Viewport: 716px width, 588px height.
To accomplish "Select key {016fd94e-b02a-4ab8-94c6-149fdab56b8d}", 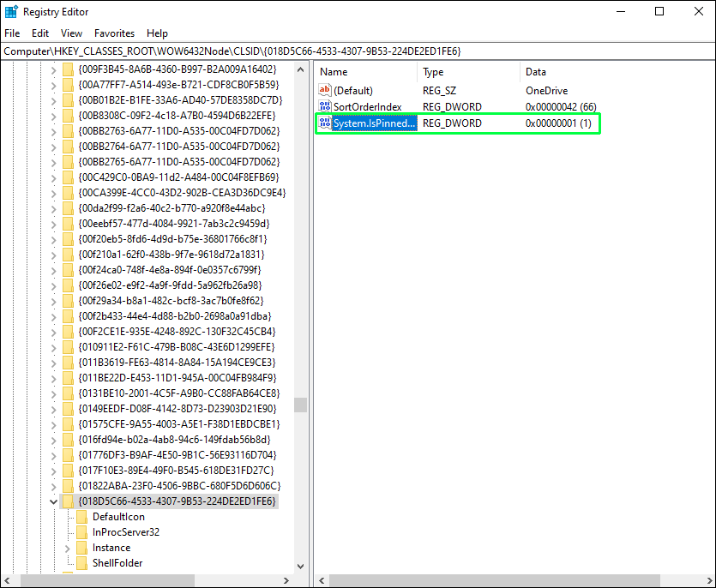I will (174, 440).
